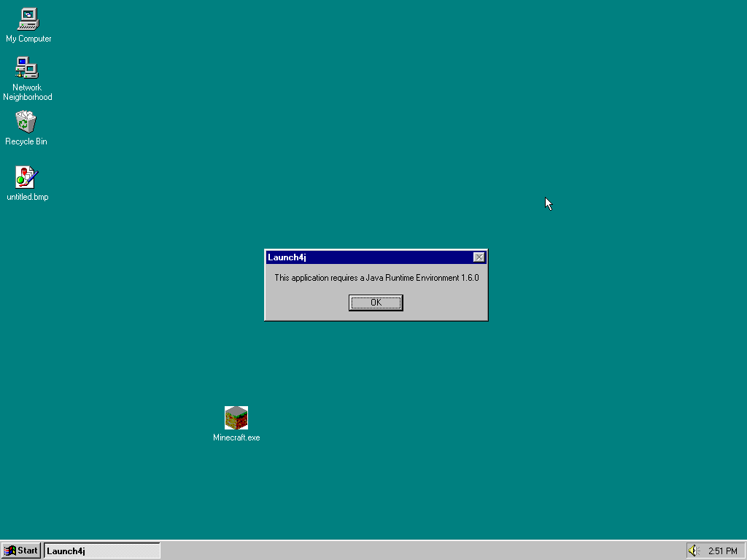The image size is (747, 560).
Task: Open the Start menu
Action: tap(21, 551)
